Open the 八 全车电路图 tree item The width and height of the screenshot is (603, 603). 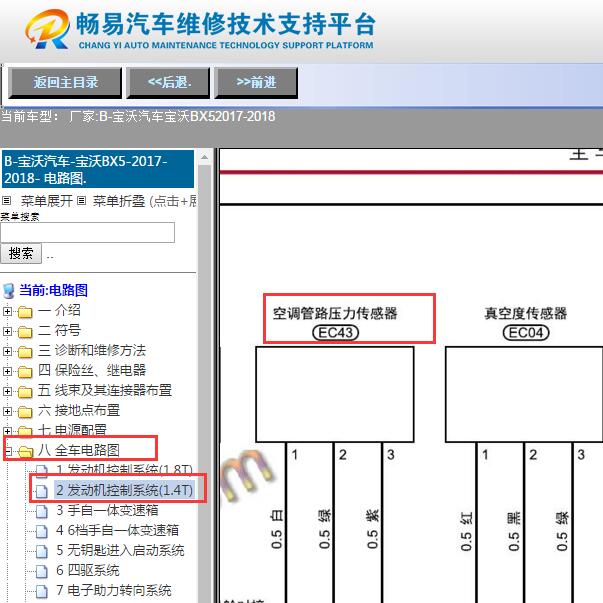(x=79, y=450)
